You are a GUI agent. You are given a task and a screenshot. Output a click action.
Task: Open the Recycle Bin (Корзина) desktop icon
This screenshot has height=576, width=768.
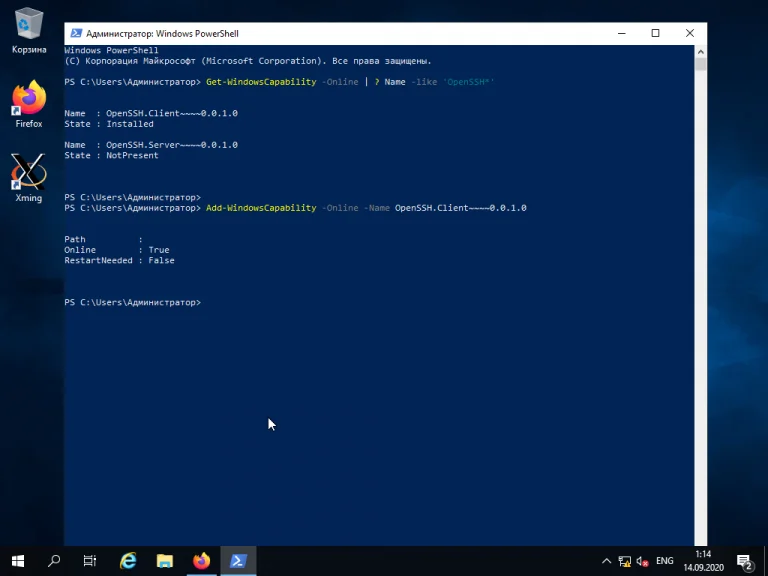(x=29, y=31)
